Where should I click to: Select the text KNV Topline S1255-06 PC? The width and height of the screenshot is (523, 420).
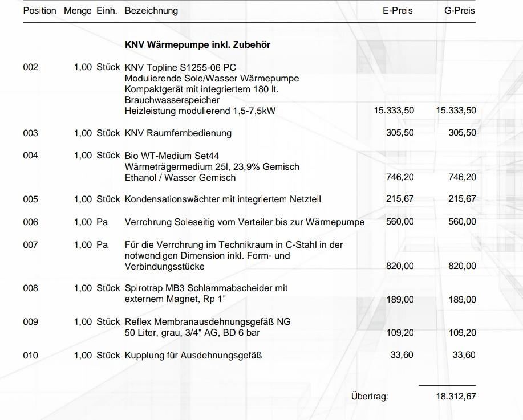[x=180, y=67]
